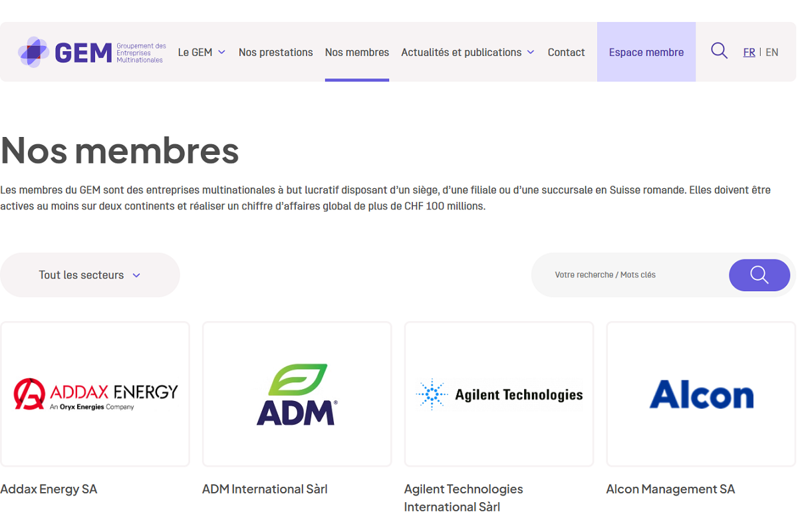798x532 pixels.
Task: Switch language to FR
Action: tap(749, 53)
